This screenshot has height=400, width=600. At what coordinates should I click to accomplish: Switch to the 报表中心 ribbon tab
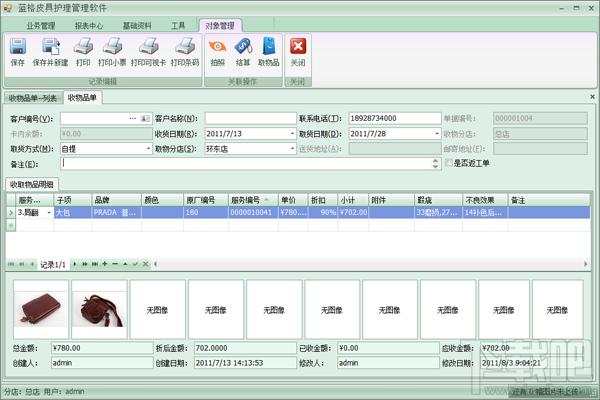[89, 26]
